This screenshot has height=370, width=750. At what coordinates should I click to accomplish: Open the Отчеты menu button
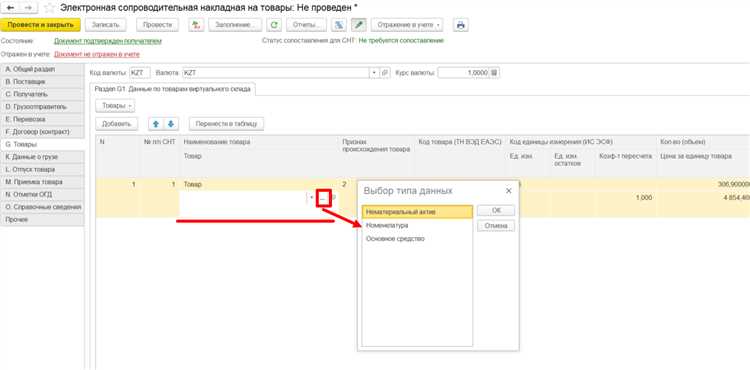307,25
